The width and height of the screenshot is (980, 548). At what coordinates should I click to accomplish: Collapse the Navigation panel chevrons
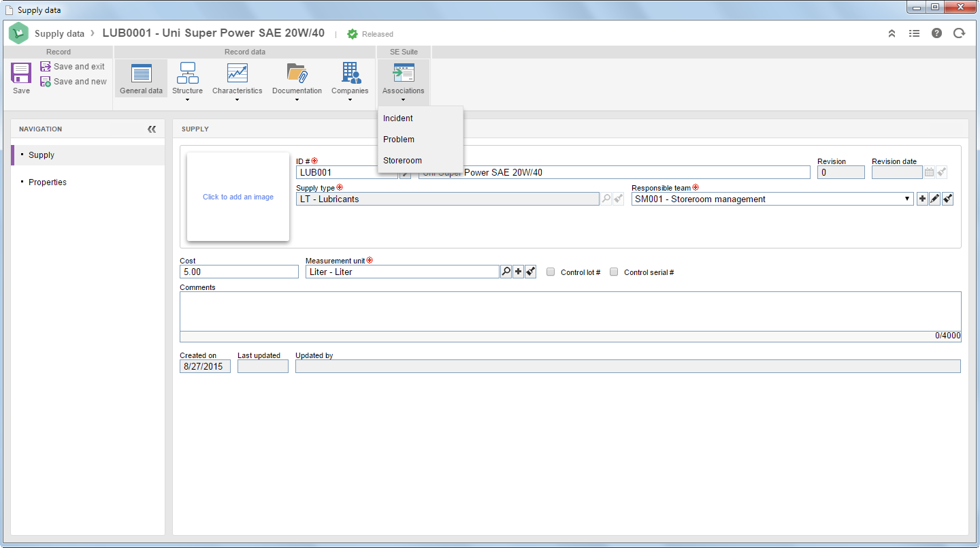(152, 129)
